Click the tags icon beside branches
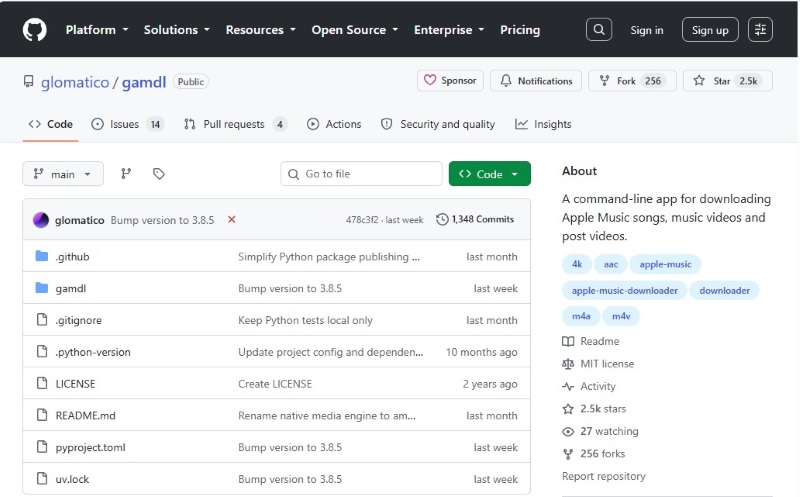This screenshot has width=800, height=497. point(159,174)
